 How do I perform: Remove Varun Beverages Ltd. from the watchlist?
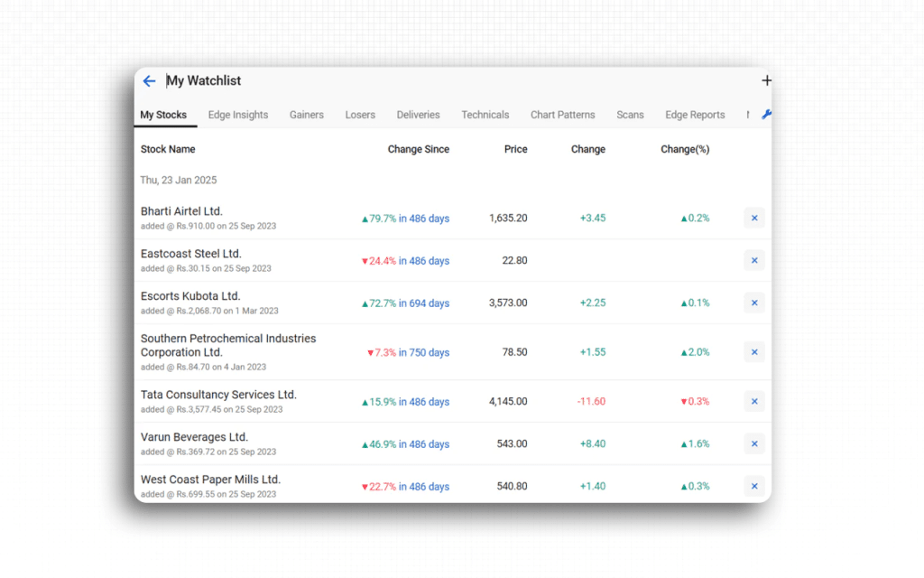(x=753, y=443)
